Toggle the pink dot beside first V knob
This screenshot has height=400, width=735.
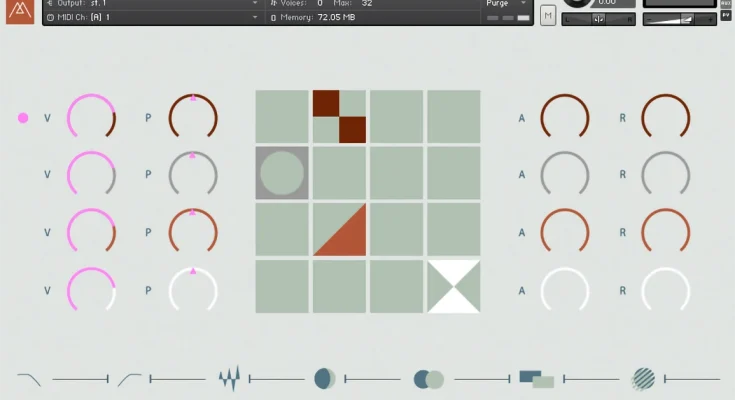coord(23,118)
